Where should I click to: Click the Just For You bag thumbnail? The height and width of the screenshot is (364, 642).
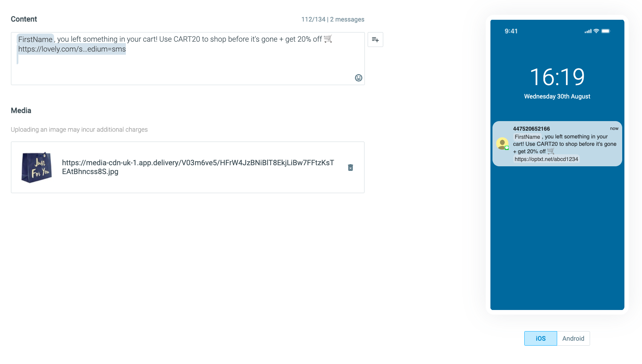pyautogui.click(x=37, y=167)
